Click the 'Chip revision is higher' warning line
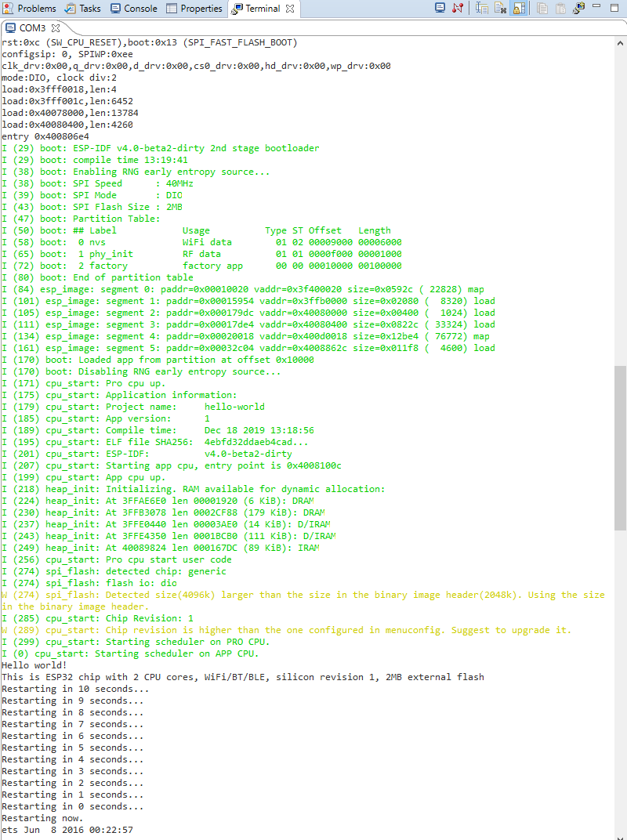Viewport: 627px width, 840px height. coord(287,631)
